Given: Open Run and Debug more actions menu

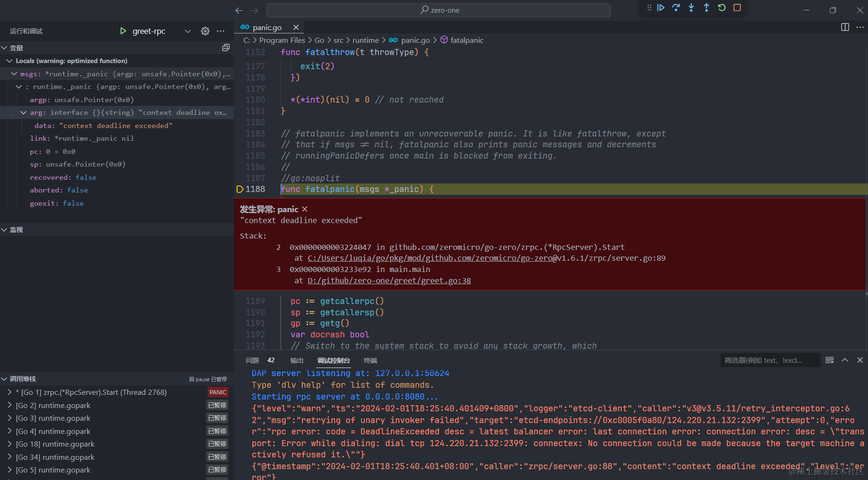Looking at the screenshot, I should (220, 31).
